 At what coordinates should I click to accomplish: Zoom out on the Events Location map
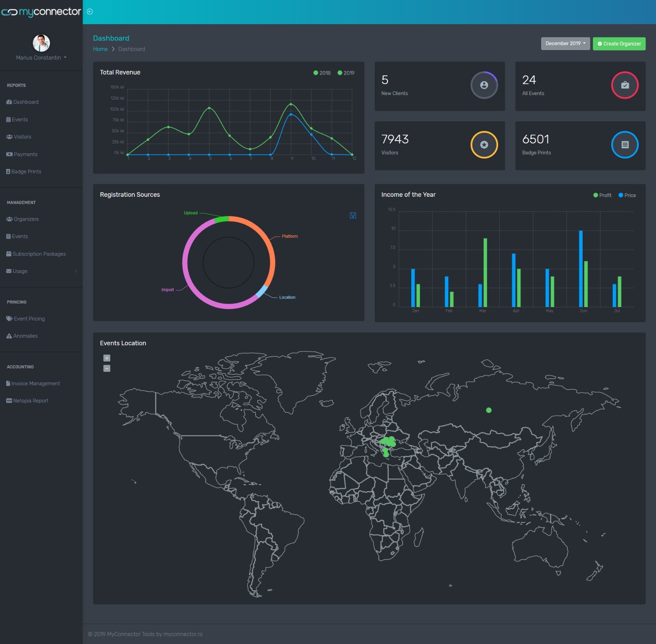pyautogui.click(x=107, y=369)
